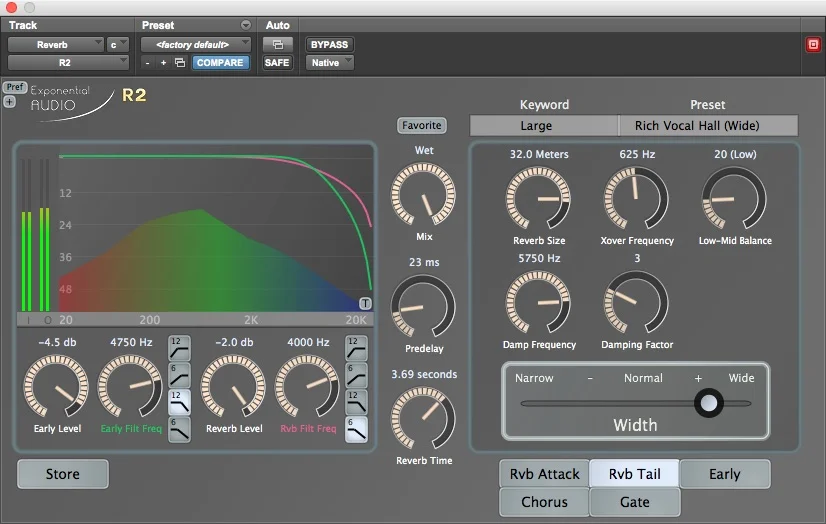Image resolution: width=826 pixels, height=524 pixels.
Task: Click the Predelay knob
Action: coord(423,306)
